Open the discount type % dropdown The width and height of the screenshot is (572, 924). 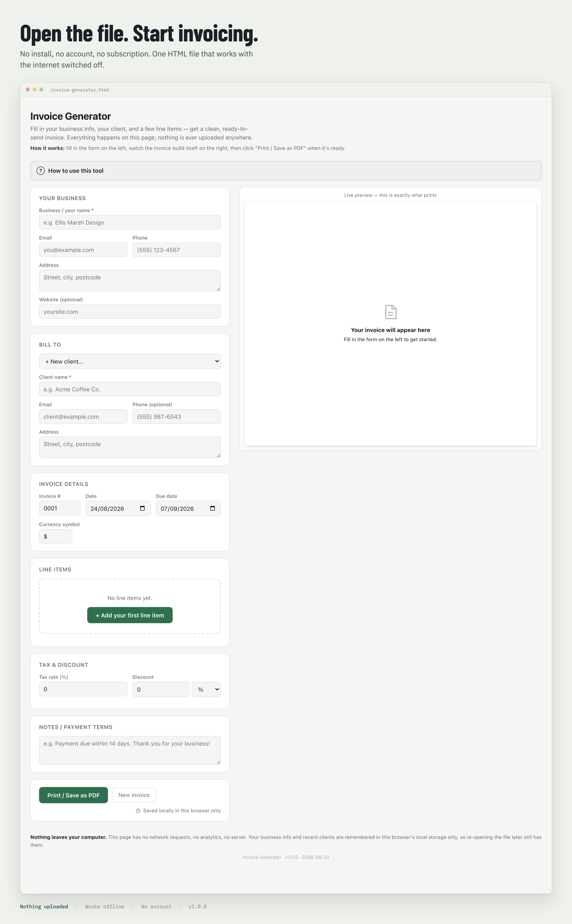[x=206, y=689]
